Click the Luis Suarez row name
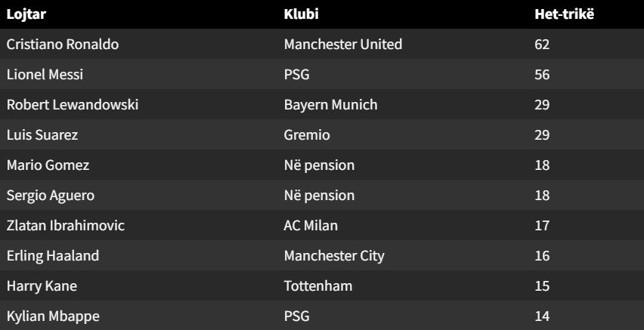Viewport: 644px width, 330px height. [x=42, y=134]
